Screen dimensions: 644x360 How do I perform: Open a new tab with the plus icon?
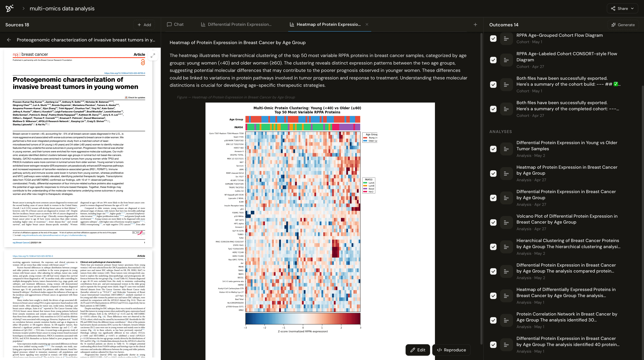pos(475,25)
